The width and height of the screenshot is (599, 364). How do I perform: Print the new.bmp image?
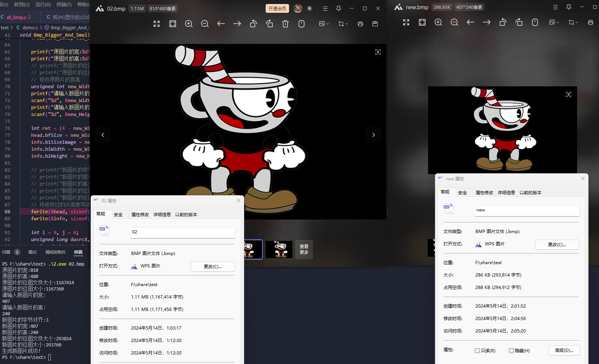(591, 22)
